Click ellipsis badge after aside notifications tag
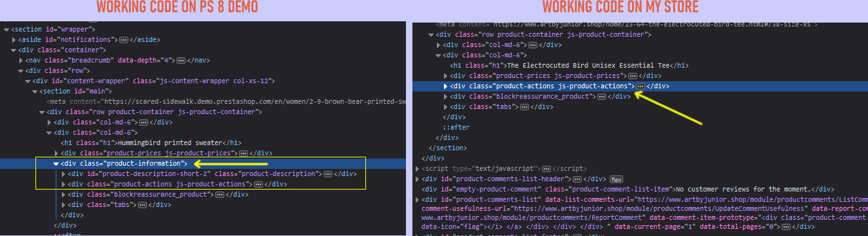This screenshot has width=868, height=236. click(x=124, y=40)
